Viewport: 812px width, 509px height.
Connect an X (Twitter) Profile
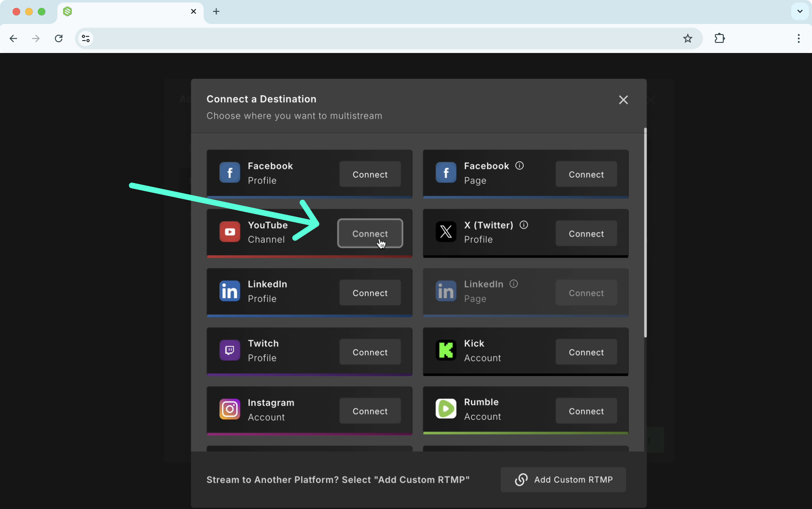click(x=586, y=234)
